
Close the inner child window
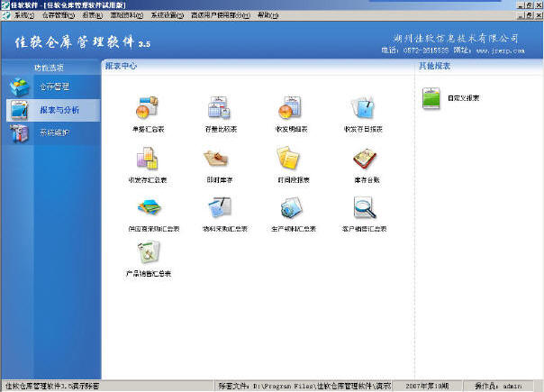click(x=539, y=15)
